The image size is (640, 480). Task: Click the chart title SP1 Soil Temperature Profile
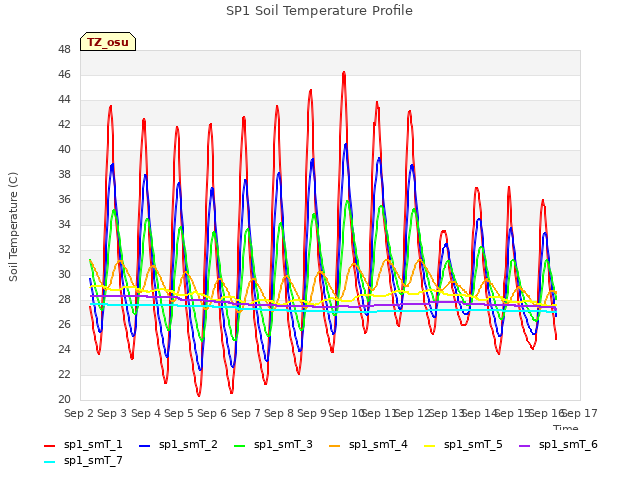[320, 11]
